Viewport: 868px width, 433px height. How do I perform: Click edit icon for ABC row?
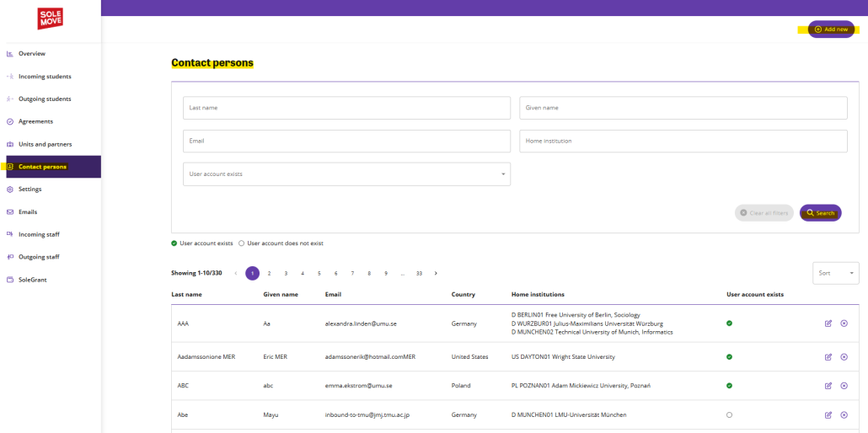click(x=828, y=386)
